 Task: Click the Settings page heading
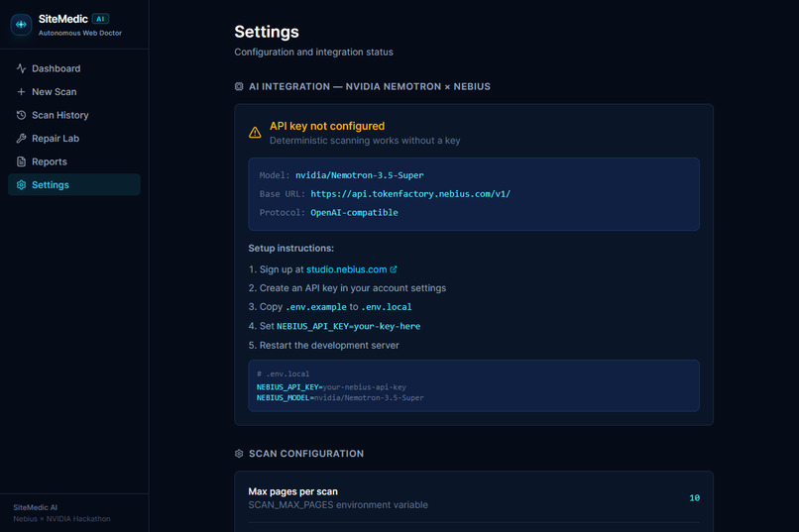click(267, 32)
